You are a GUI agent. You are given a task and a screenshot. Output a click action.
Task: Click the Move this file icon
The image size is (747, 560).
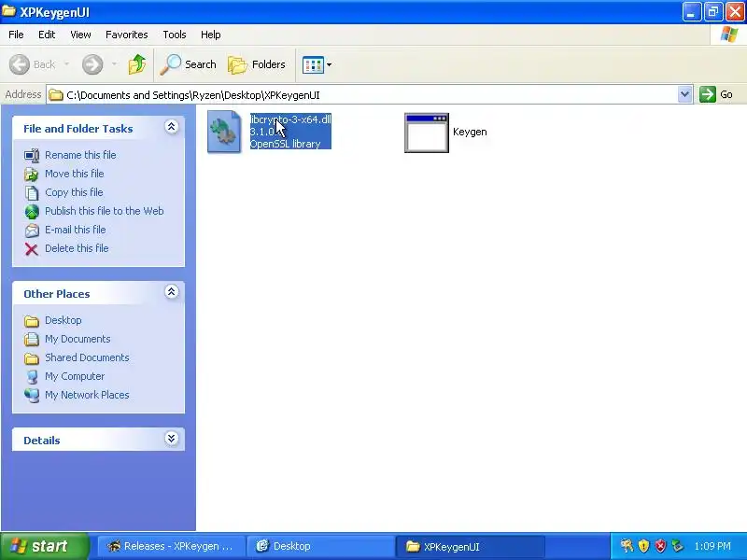tap(32, 174)
